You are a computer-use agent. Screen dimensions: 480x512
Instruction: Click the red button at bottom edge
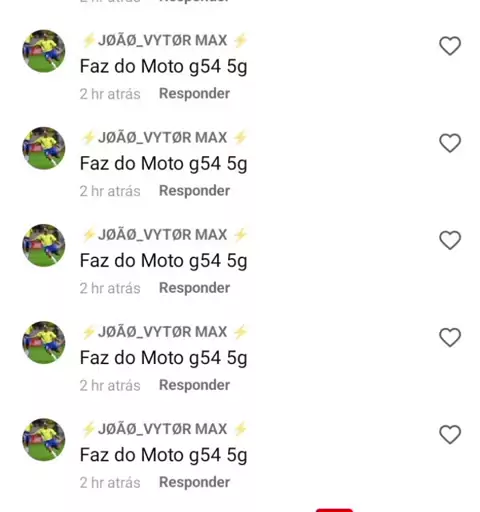click(334, 510)
